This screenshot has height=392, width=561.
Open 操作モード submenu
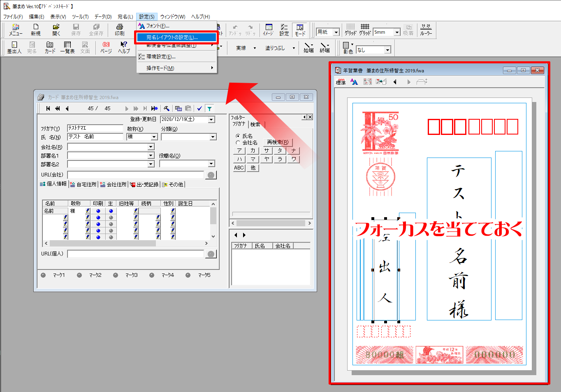pos(176,68)
